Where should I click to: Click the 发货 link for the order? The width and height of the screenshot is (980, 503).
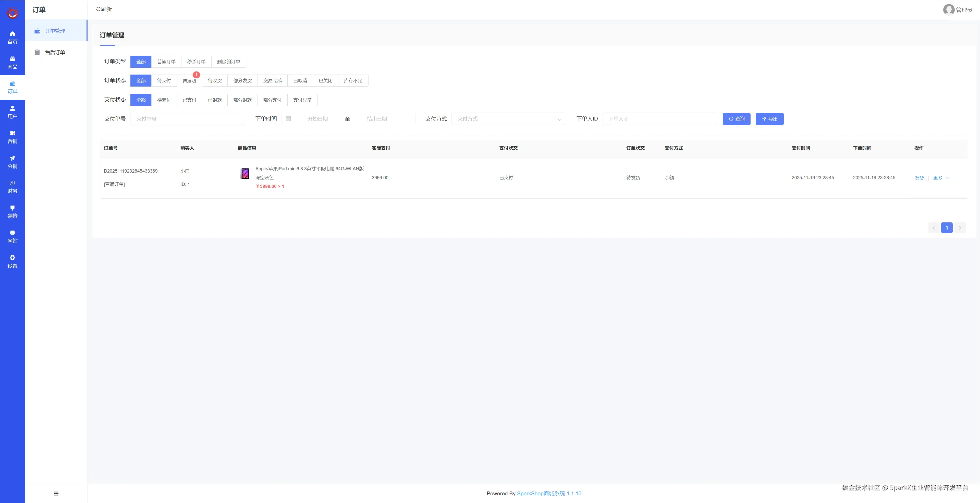click(x=919, y=178)
